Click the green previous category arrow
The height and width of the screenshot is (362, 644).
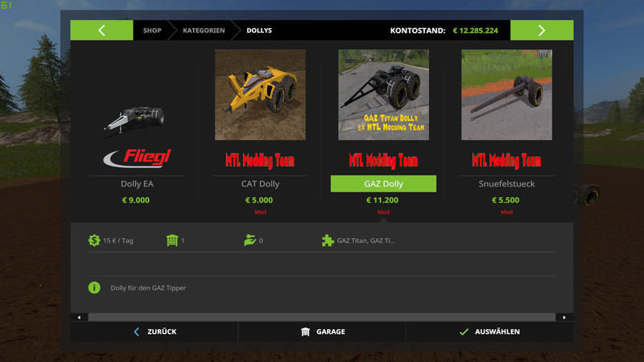[101, 31]
